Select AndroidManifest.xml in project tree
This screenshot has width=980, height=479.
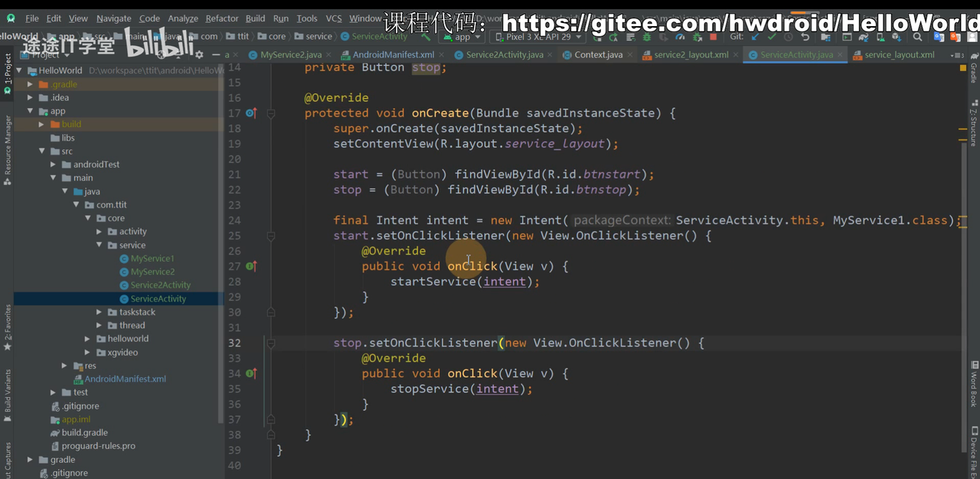tap(125, 379)
